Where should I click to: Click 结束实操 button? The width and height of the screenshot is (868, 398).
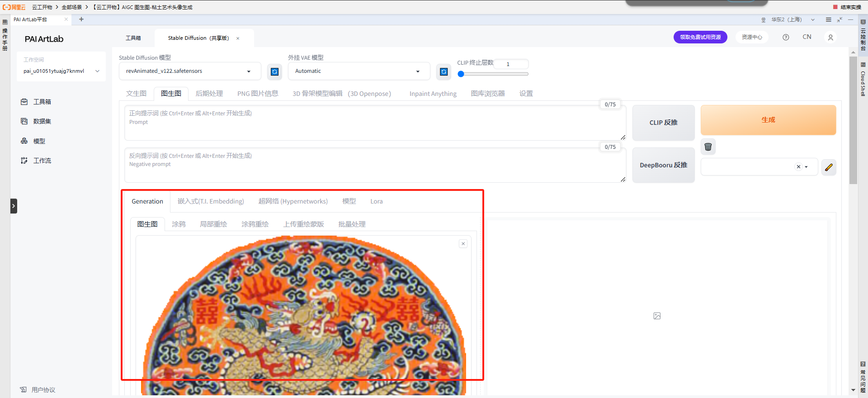(x=847, y=7)
